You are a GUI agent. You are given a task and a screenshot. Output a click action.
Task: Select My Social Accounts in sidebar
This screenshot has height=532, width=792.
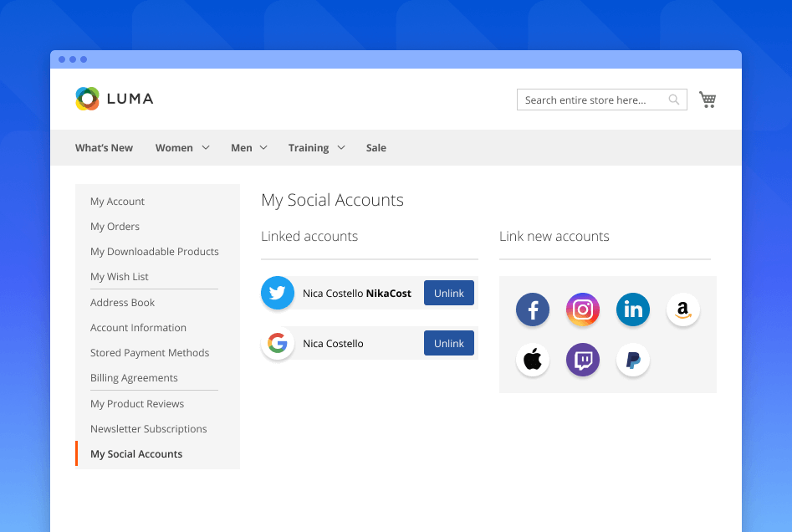click(x=136, y=453)
